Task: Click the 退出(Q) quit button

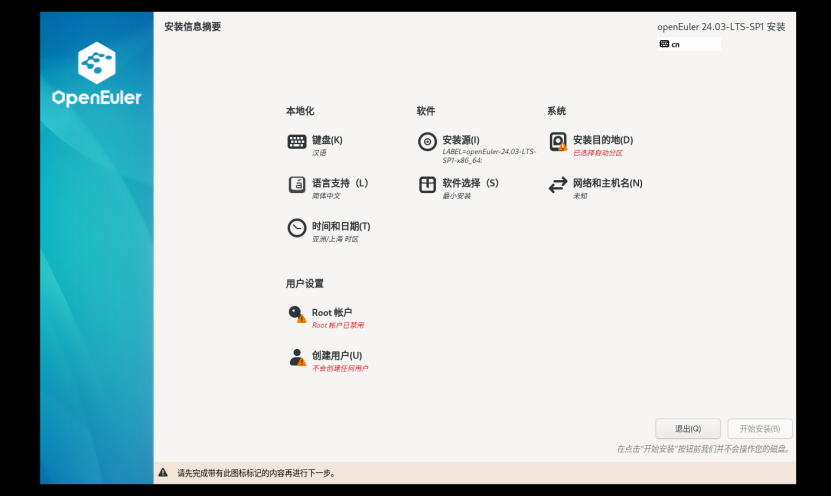Action: 688,429
